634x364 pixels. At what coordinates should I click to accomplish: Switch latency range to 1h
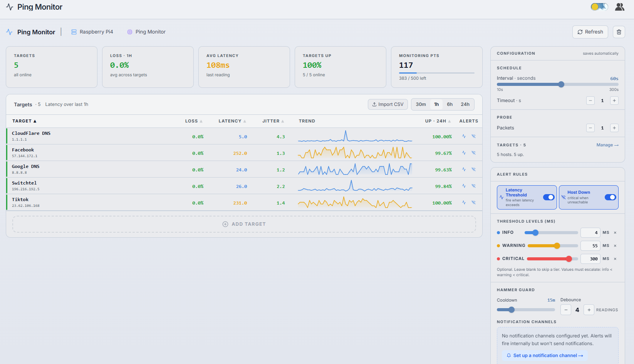click(436, 104)
